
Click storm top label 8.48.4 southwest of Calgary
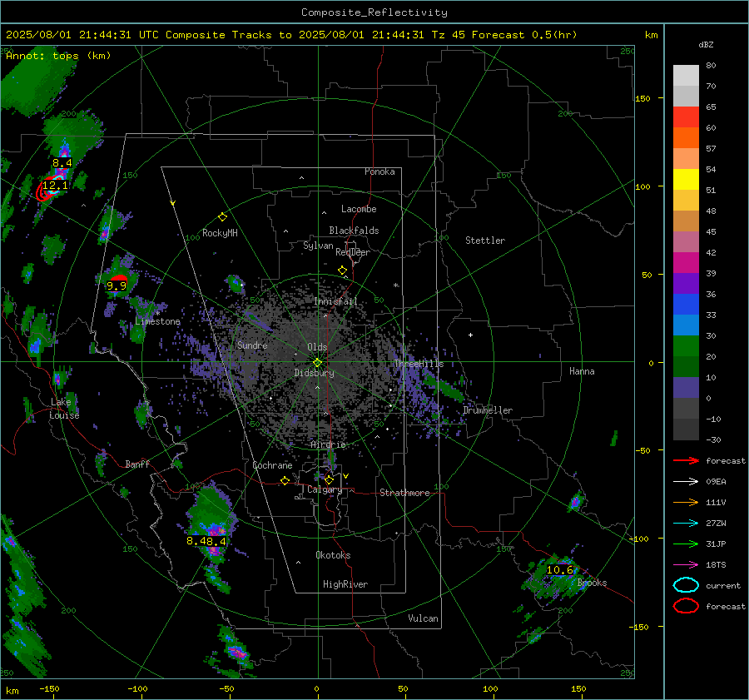(206, 541)
